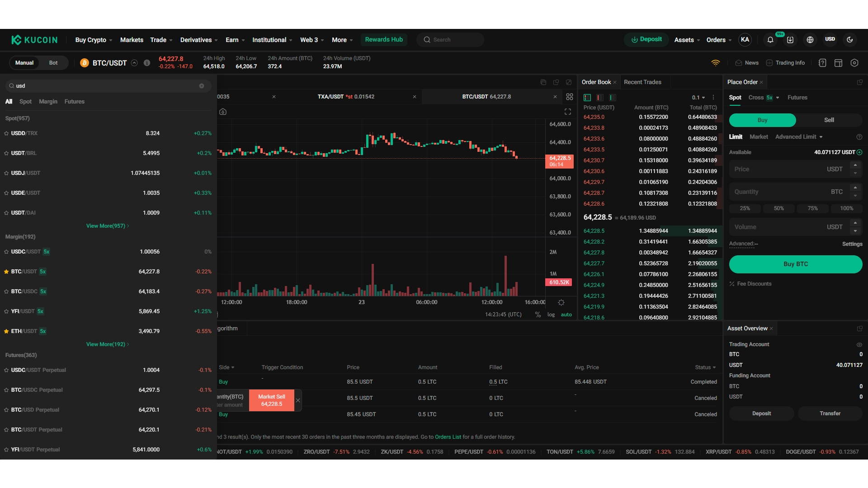Click the Transfer button
Image resolution: width=868 pixels, height=488 pixels.
pos(830,413)
